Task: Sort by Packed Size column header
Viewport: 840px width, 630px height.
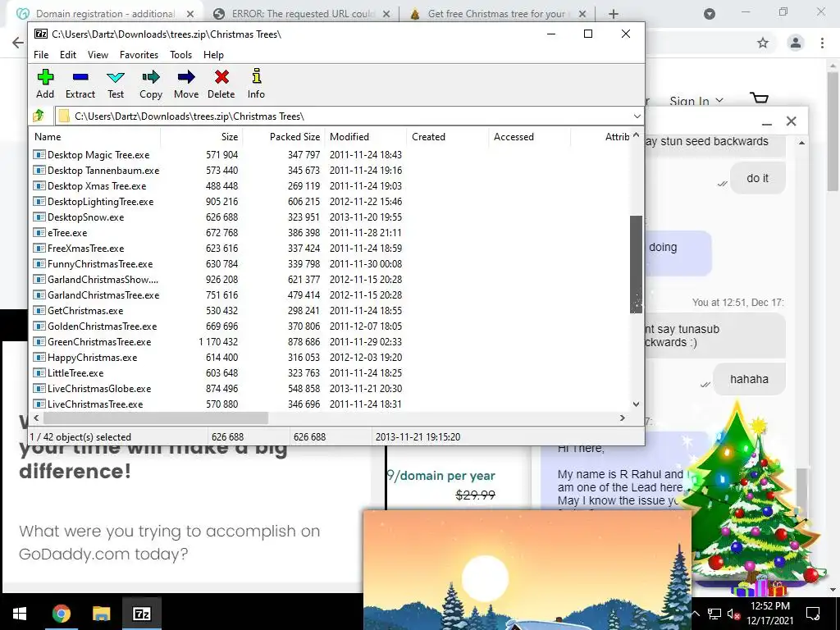Action: [x=284, y=137]
